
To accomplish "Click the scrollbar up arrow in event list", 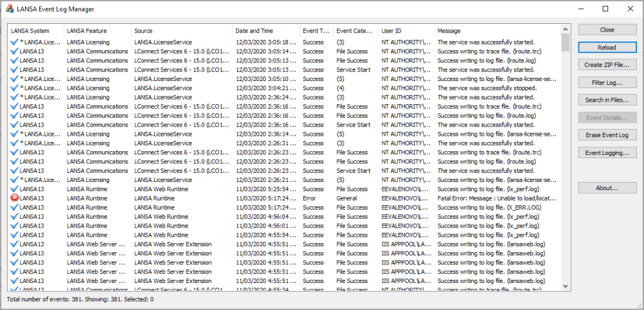I will click(565, 29).
